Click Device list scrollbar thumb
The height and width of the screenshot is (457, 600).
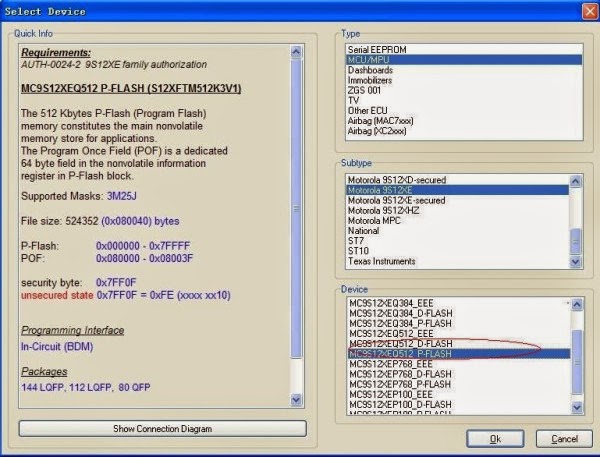pyautogui.click(x=577, y=362)
